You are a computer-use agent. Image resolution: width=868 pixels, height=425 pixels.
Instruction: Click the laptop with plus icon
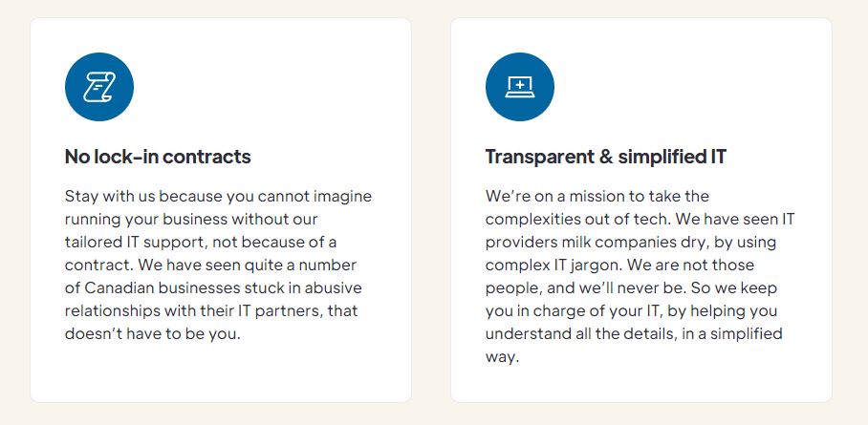[519, 87]
